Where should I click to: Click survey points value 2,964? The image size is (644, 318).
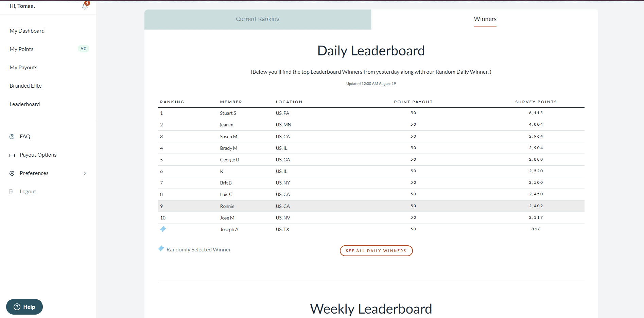click(x=536, y=137)
